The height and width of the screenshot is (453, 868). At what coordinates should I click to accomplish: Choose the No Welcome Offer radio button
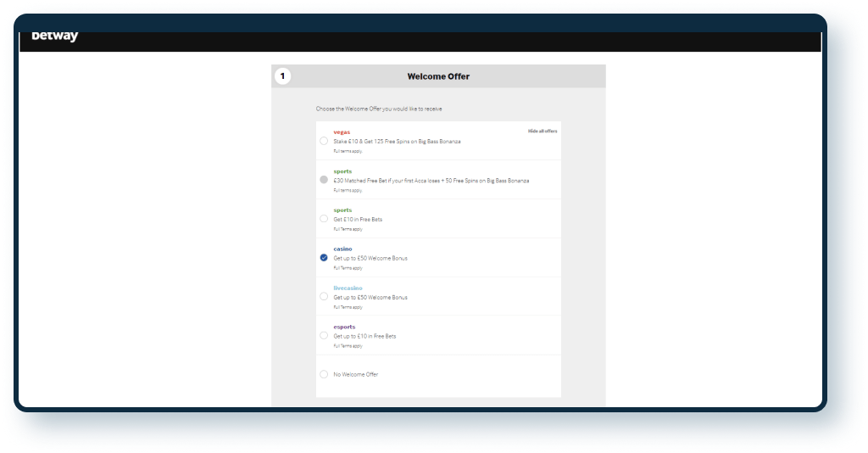tap(324, 374)
